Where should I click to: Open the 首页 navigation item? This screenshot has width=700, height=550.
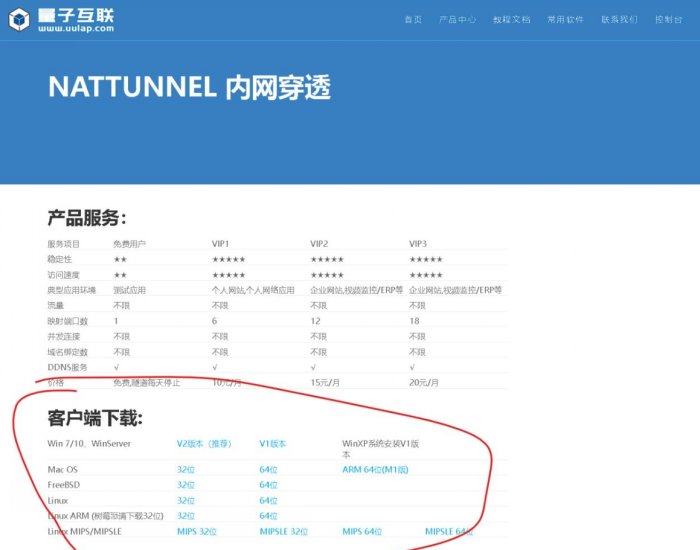tap(413, 20)
